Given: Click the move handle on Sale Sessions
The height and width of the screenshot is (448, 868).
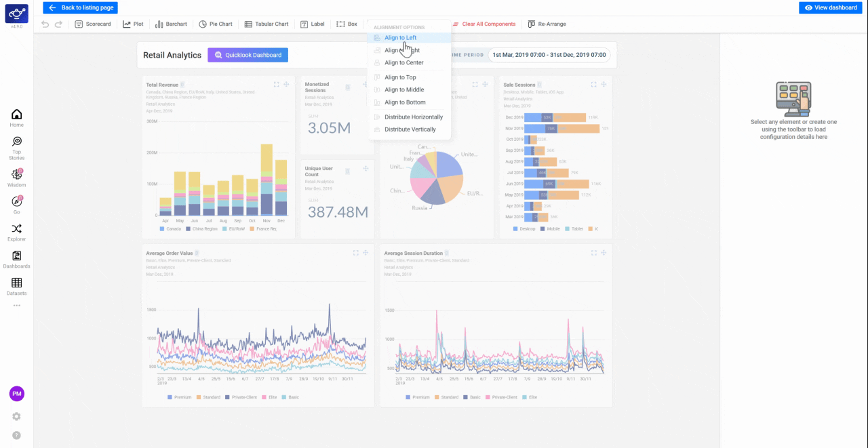Looking at the screenshot, I should point(604,84).
